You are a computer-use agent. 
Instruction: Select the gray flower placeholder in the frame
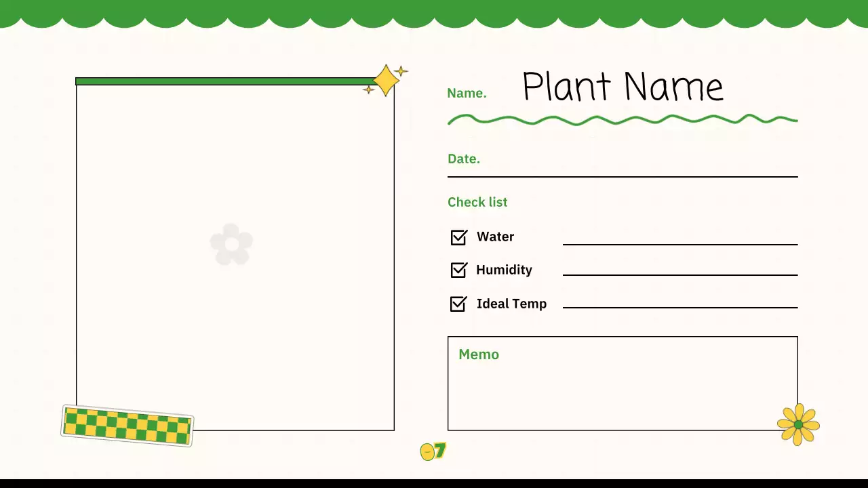[231, 244]
